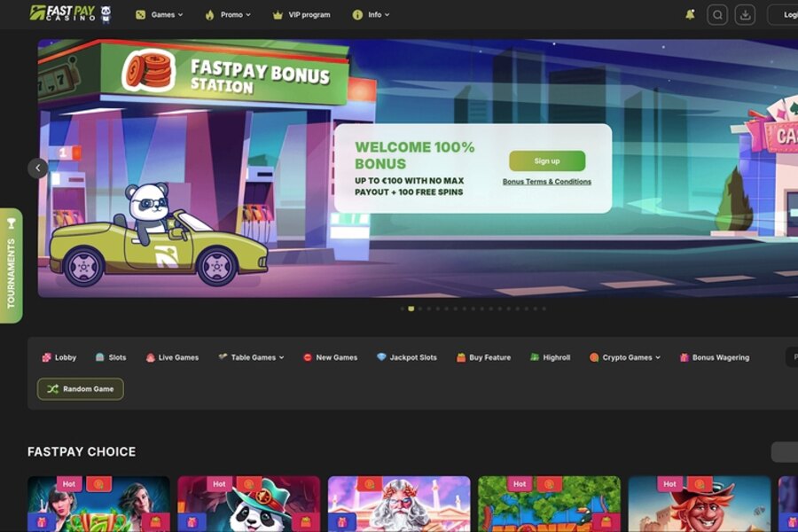Screen dimensions: 798x532
Task: Click the Live Games icon
Action: [x=150, y=357]
